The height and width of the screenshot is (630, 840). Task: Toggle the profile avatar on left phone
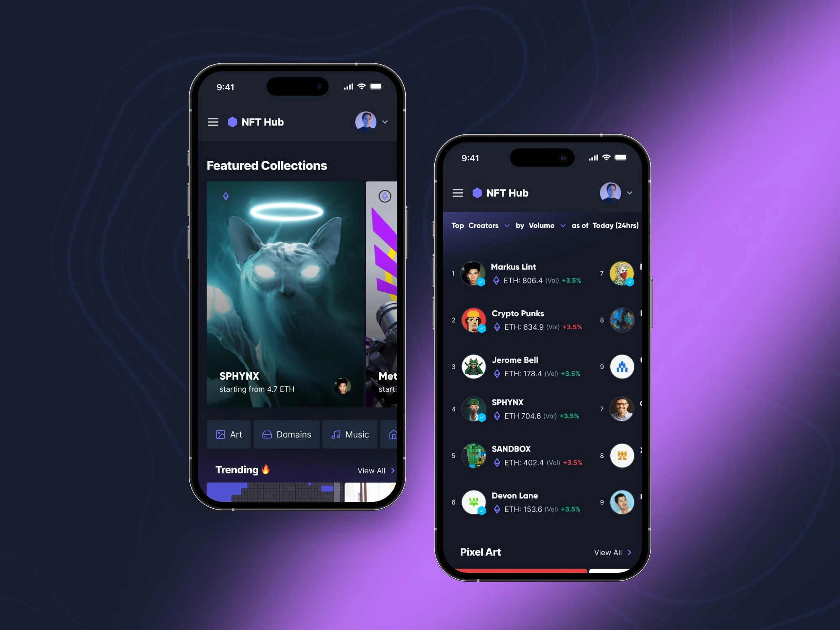pyautogui.click(x=366, y=121)
